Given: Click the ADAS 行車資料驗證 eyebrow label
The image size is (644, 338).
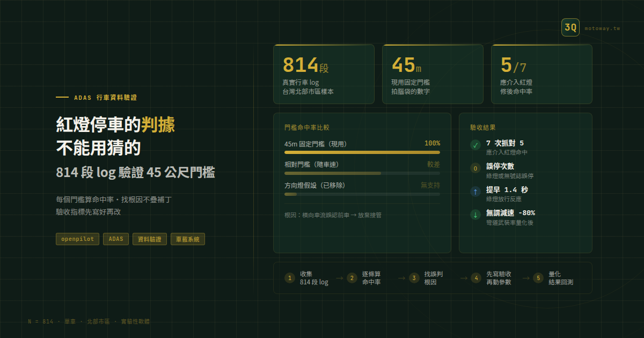Looking at the screenshot, I should coord(106,98).
